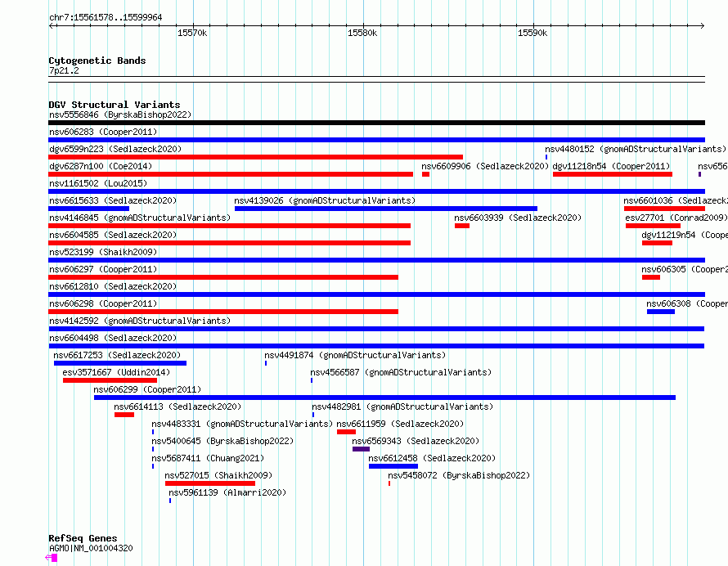The height and width of the screenshot is (566, 728).
Task: Click the 7p21.2 cytogenetic band
Action: [376, 79]
